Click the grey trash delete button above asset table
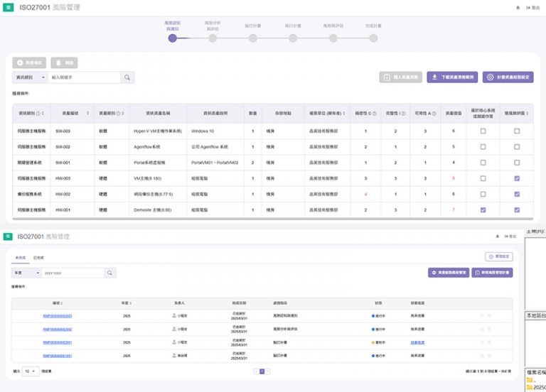Image resolution: width=546 pixels, height=392 pixels. [x=65, y=62]
